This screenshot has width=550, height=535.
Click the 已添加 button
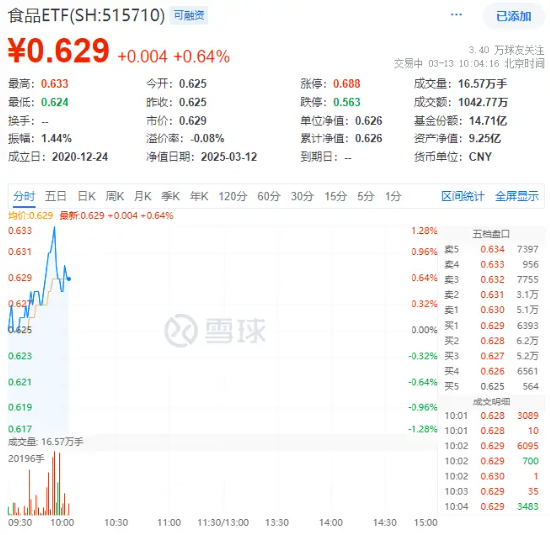pos(513,16)
